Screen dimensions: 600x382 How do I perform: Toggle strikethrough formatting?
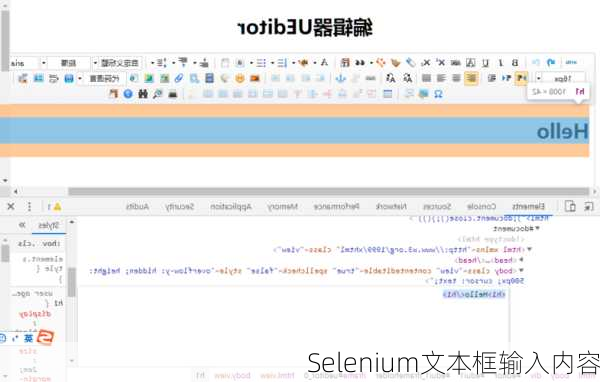455,62
